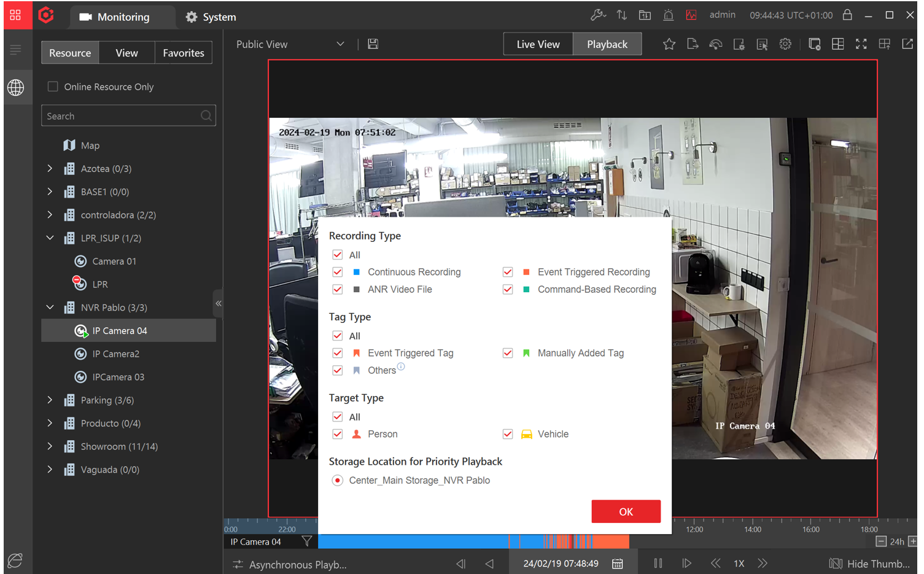Open the Public View dropdown
This screenshot has height=574, width=924.
pos(289,44)
